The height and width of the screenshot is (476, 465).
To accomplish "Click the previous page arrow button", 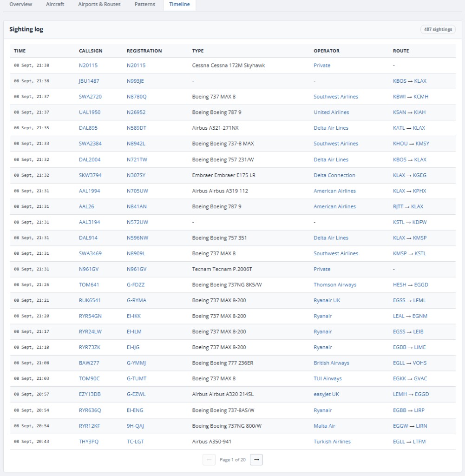I will [209, 460].
